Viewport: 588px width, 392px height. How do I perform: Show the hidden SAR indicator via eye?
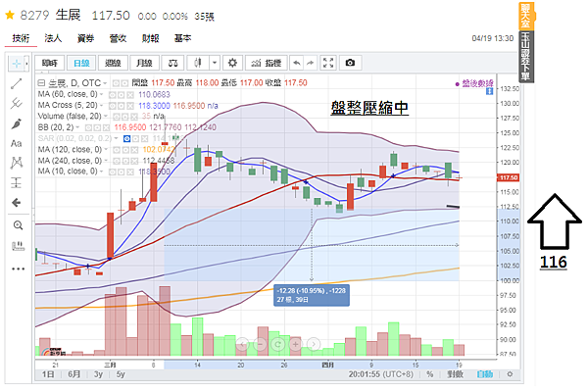tap(127, 139)
